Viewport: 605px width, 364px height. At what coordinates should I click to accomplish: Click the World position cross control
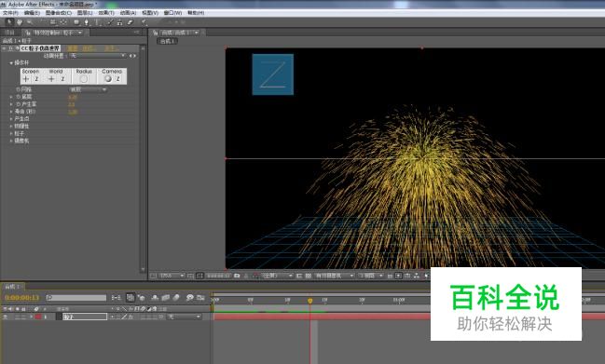[51, 79]
